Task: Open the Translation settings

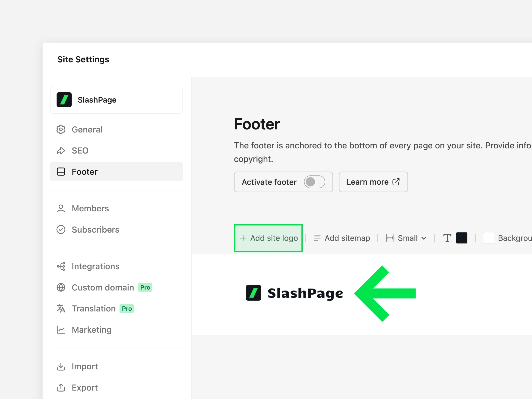Action: pyautogui.click(x=116, y=308)
